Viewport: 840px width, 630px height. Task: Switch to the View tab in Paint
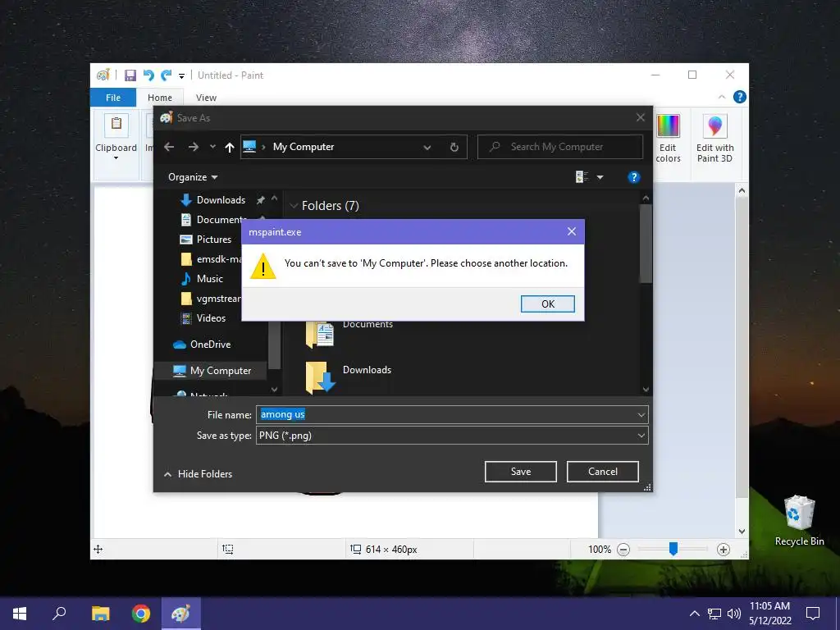point(206,98)
